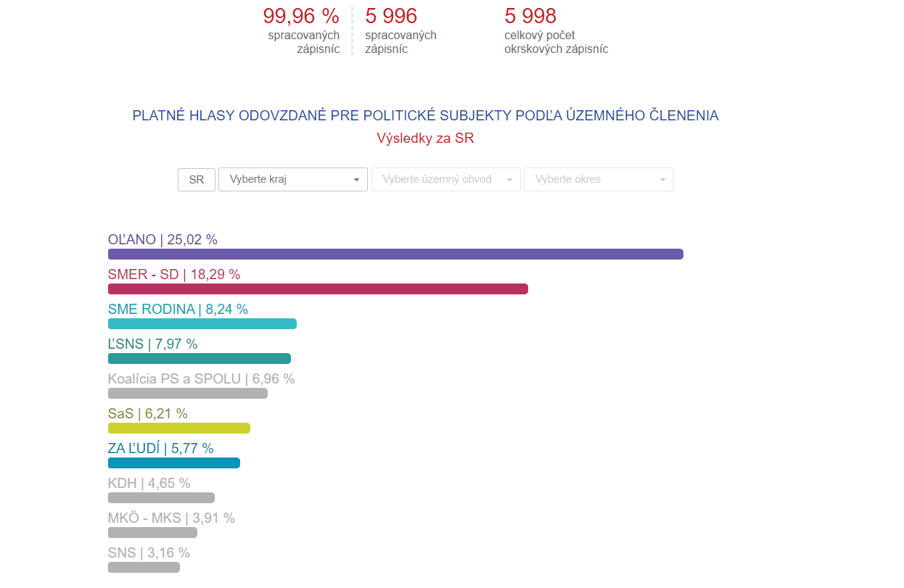This screenshot has height=588, width=904.
Task: Click the red SMER - SD result bar
Action: tap(318, 289)
